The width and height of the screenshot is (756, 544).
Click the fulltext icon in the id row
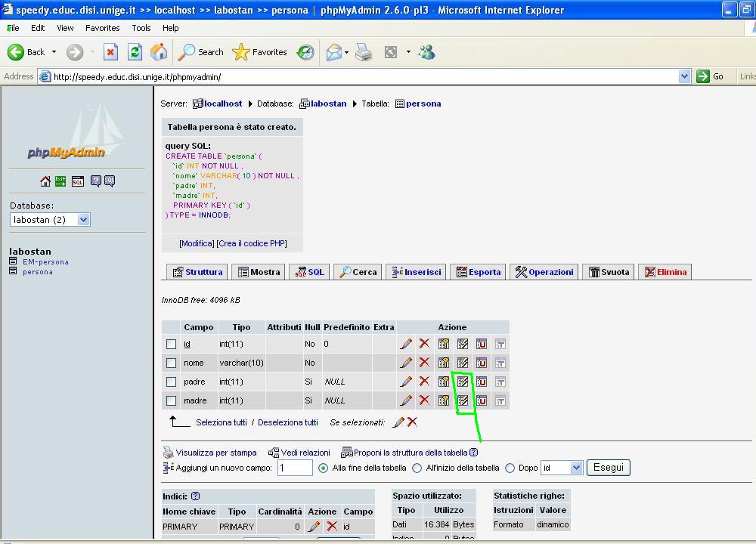pos(500,344)
